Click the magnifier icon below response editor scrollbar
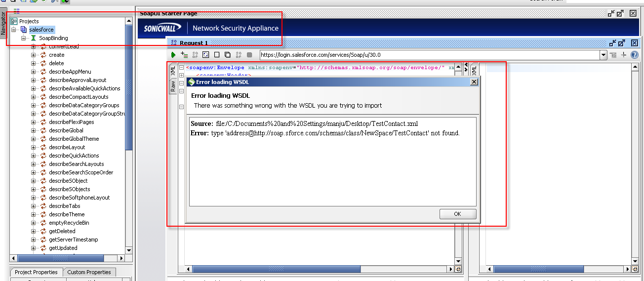Viewport: 644px width, 281px height. (x=634, y=269)
